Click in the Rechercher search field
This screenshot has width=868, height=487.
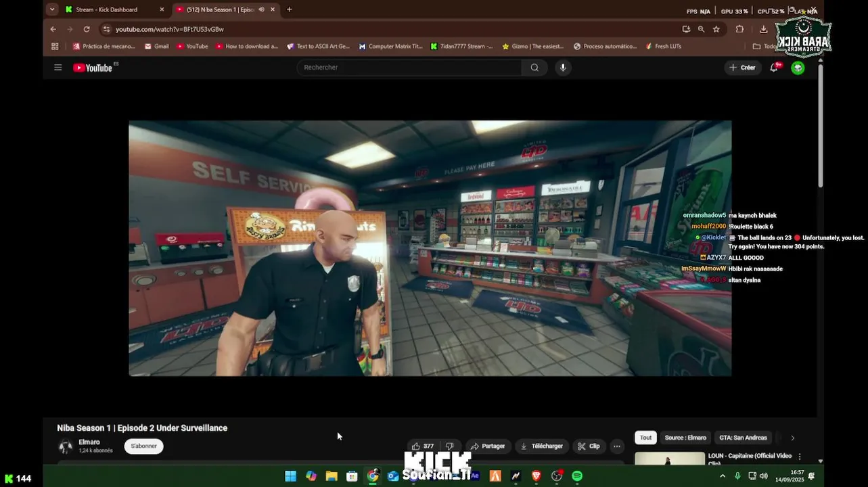click(x=409, y=68)
